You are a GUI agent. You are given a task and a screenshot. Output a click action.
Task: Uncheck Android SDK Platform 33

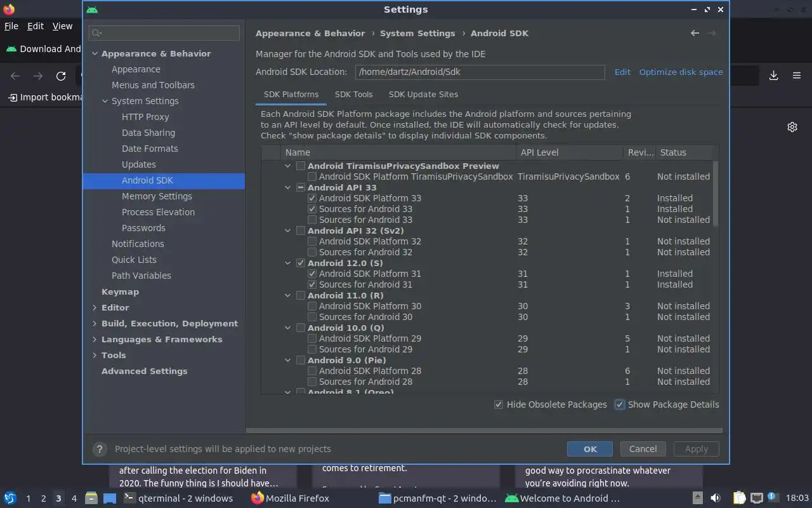click(312, 198)
